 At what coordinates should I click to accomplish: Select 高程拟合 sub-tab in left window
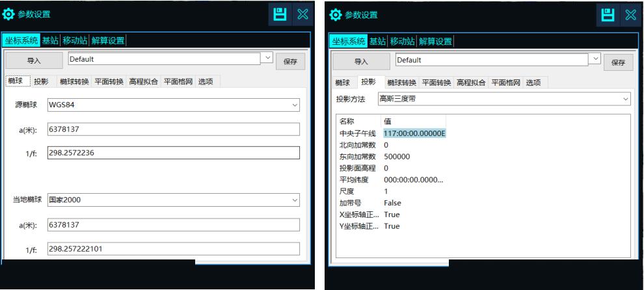tap(143, 82)
